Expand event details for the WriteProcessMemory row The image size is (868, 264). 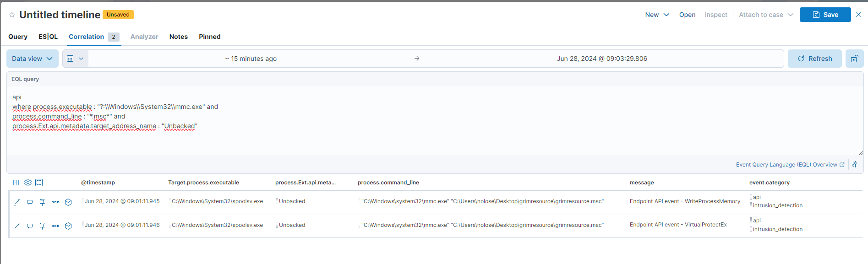coord(17,202)
